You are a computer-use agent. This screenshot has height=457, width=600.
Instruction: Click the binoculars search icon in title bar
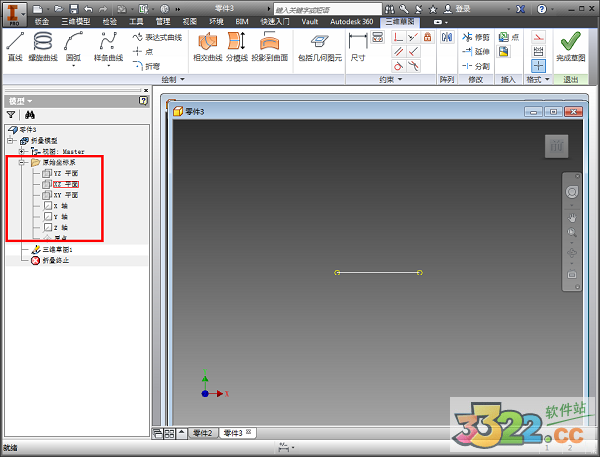(x=390, y=9)
